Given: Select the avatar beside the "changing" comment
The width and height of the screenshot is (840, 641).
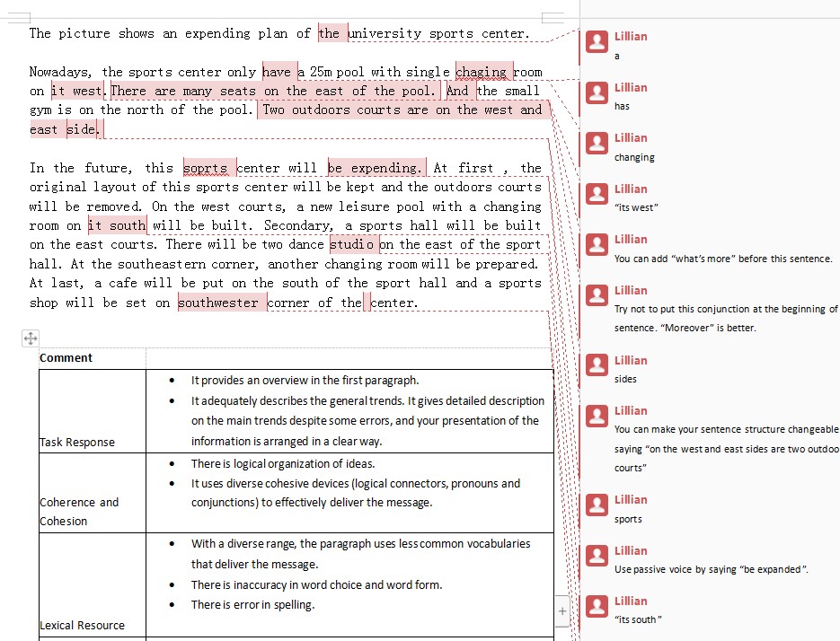Looking at the screenshot, I should point(597,143).
